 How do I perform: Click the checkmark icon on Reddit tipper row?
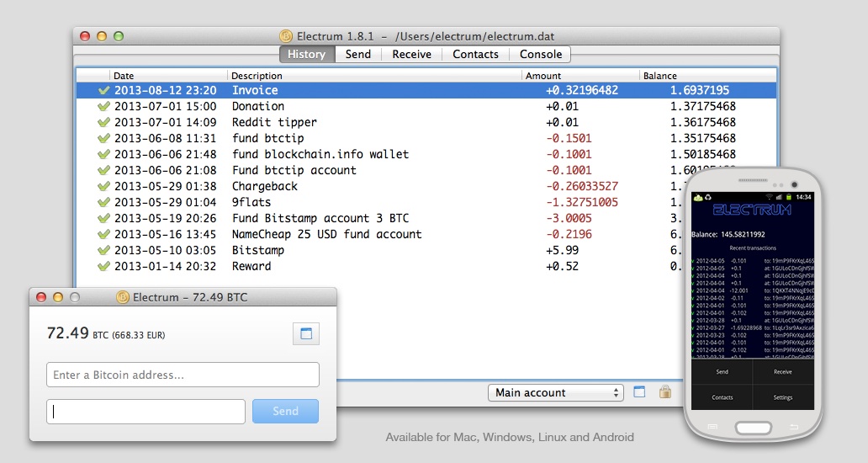pos(103,122)
